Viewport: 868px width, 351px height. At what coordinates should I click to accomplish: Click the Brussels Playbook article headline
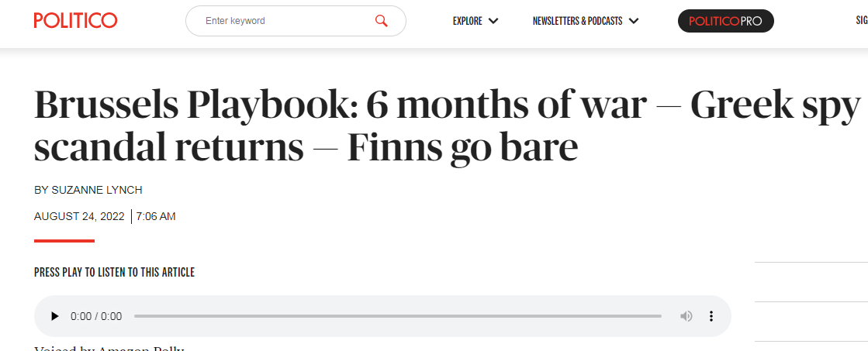click(448, 126)
